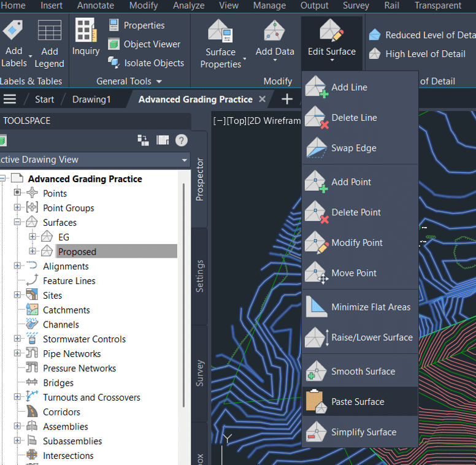476x465 pixels.
Task: Close the Advanced Grading Practice tab
Action: point(263,99)
